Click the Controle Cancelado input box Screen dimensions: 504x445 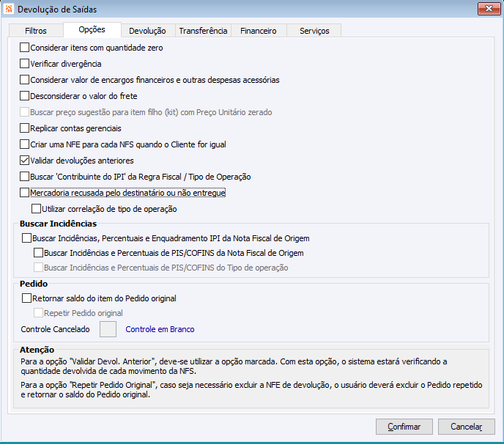108,329
